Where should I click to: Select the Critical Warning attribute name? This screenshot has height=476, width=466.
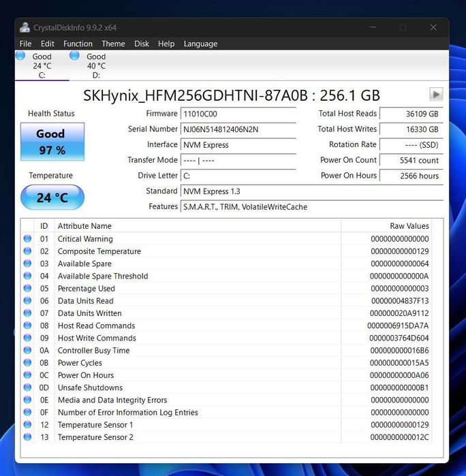pyautogui.click(x=85, y=239)
